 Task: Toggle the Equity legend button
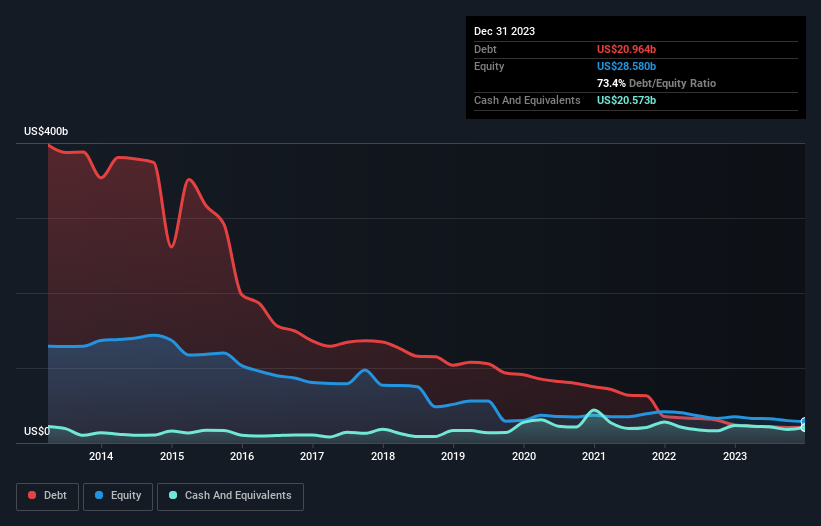(118, 496)
